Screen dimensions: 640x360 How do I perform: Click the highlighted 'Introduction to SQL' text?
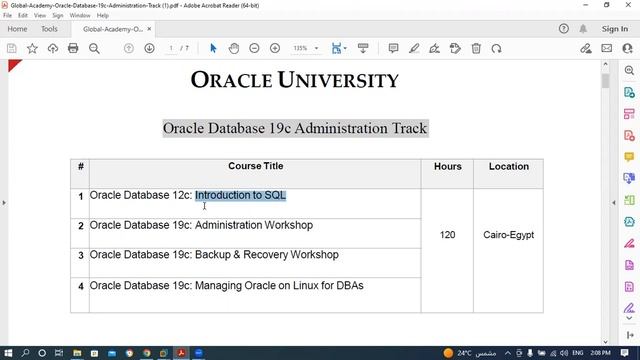[240, 196]
